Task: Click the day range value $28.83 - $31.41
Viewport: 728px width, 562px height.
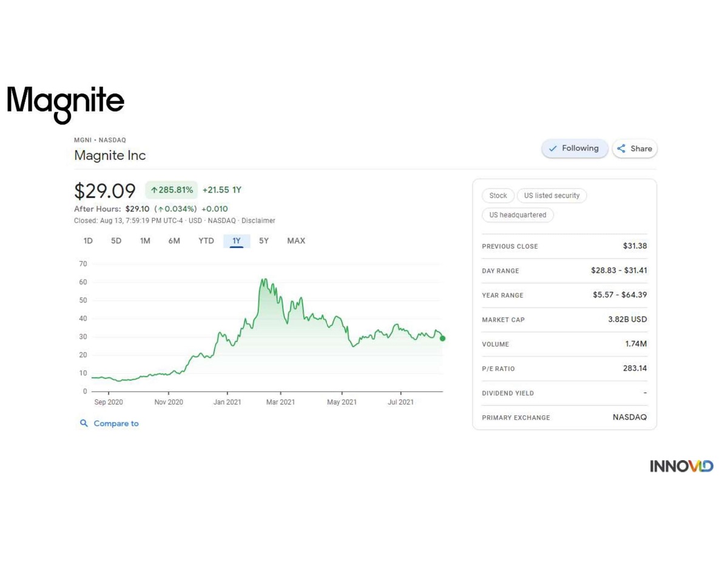Action: point(619,270)
